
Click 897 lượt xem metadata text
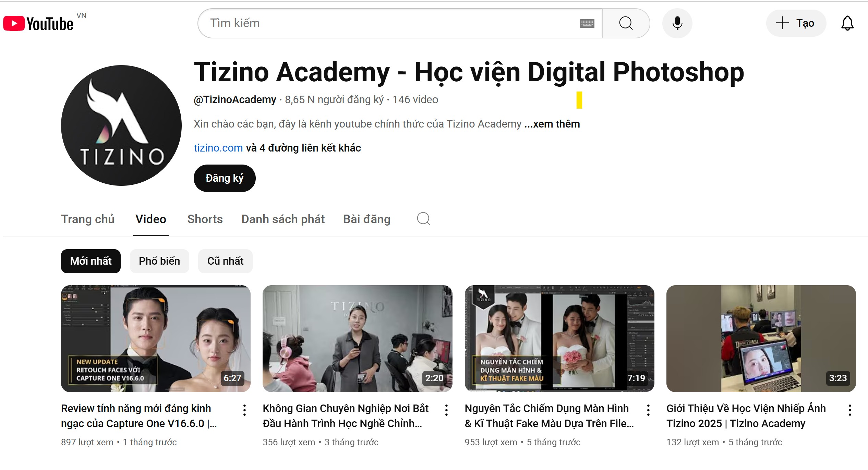87,442
